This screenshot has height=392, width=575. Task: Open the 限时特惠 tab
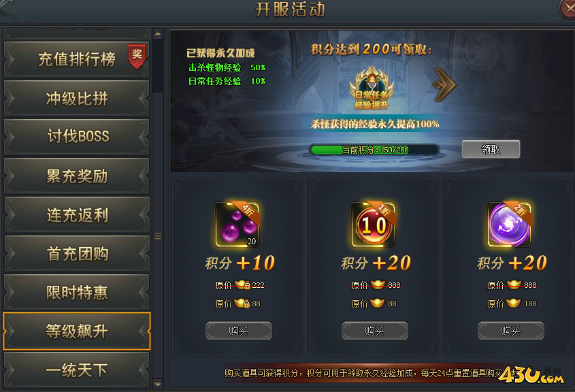(x=77, y=292)
